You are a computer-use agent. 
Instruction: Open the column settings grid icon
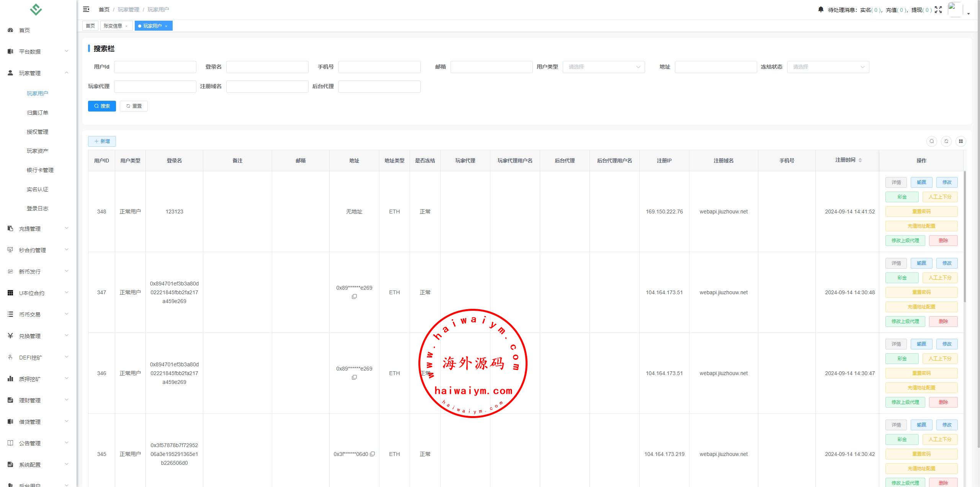coord(960,141)
